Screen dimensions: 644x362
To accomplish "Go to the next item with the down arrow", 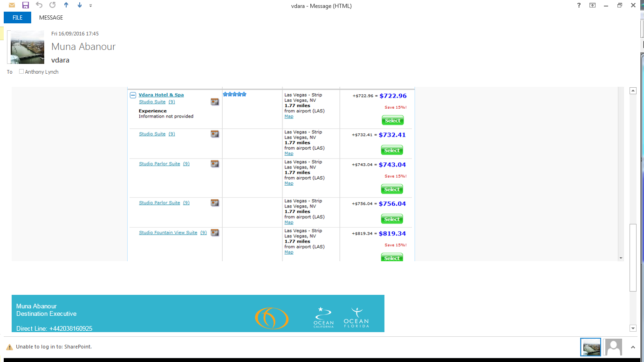I will (x=80, y=5).
